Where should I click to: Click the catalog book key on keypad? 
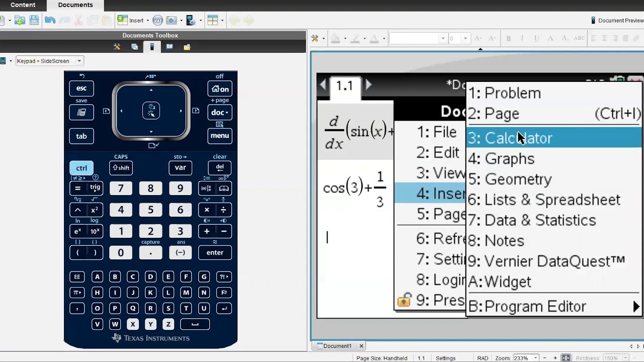(x=224, y=188)
